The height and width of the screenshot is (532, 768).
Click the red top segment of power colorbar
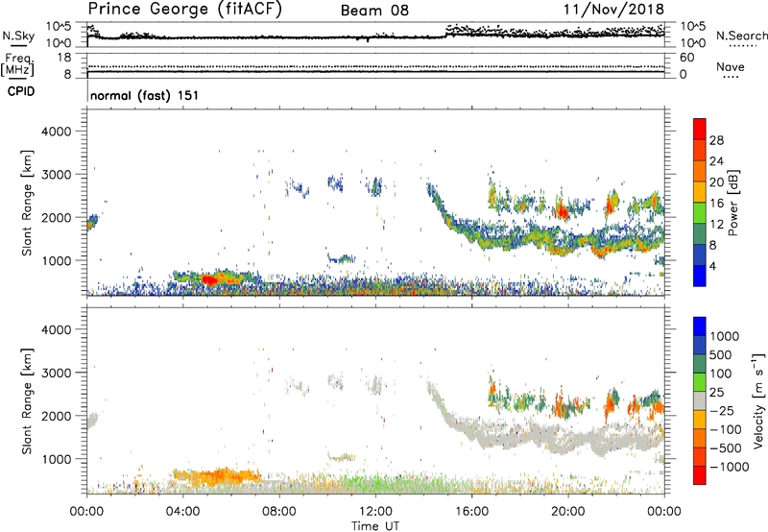[700, 129]
